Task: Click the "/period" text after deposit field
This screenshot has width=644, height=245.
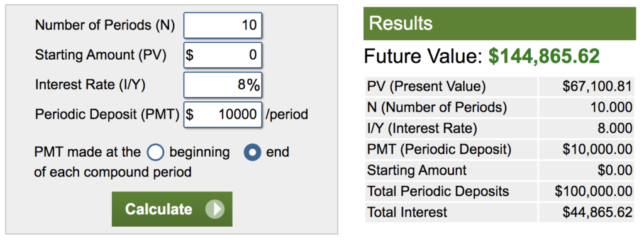Action: [287, 114]
